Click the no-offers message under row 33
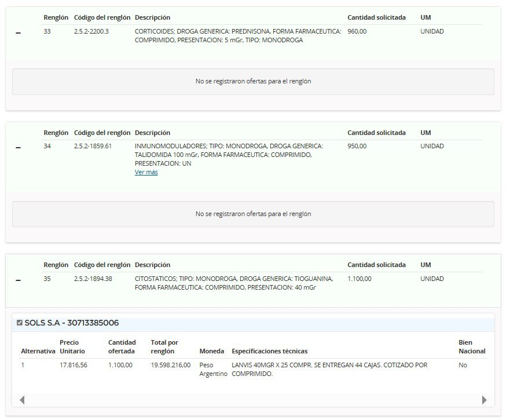 (x=253, y=82)
